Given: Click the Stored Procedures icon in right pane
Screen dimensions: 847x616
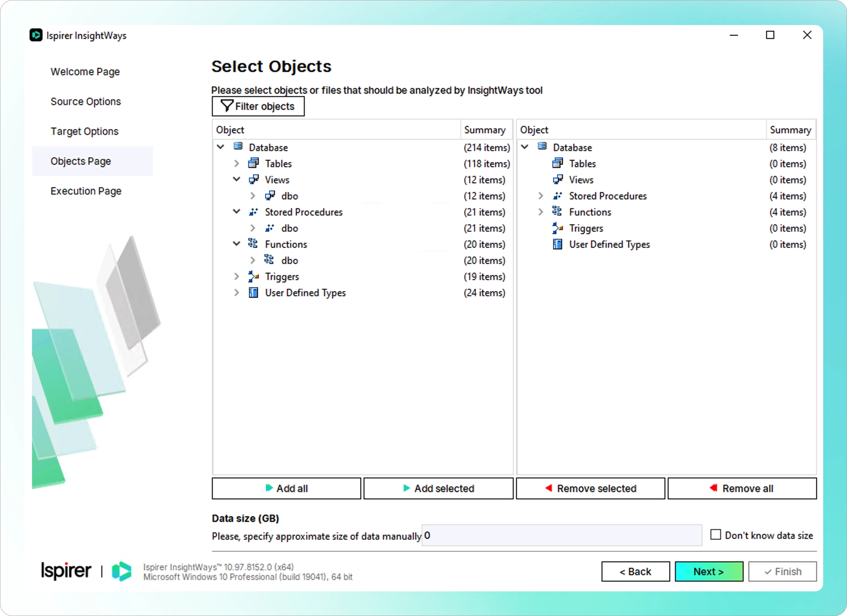Looking at the screenshot, I should (x=558, y=195).
